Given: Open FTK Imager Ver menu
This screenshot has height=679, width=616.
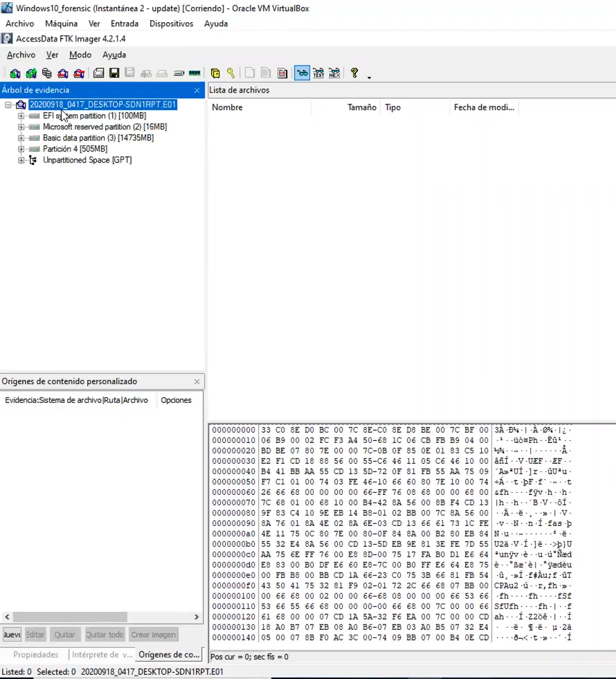Looking at the screenshot, I should coord(53,55).
